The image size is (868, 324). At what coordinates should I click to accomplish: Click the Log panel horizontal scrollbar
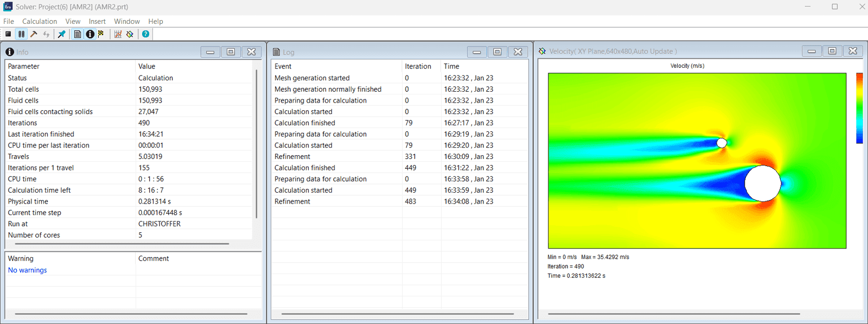tap(398, 314)
